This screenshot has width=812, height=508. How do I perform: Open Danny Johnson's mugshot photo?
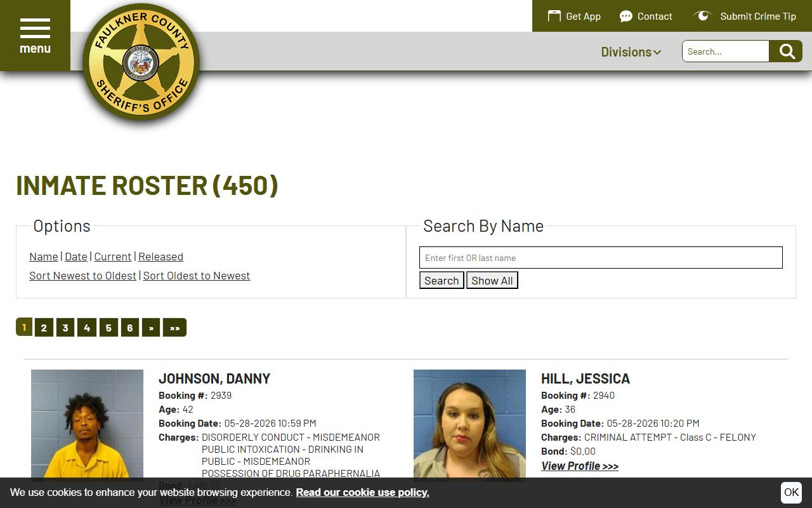[x=87, y=425]
